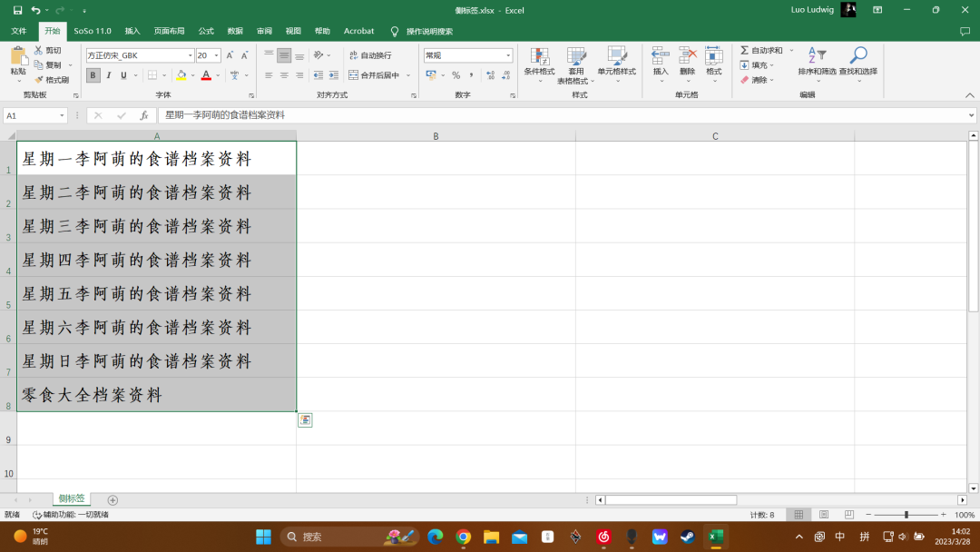Center text horizontally

point(284,75)
